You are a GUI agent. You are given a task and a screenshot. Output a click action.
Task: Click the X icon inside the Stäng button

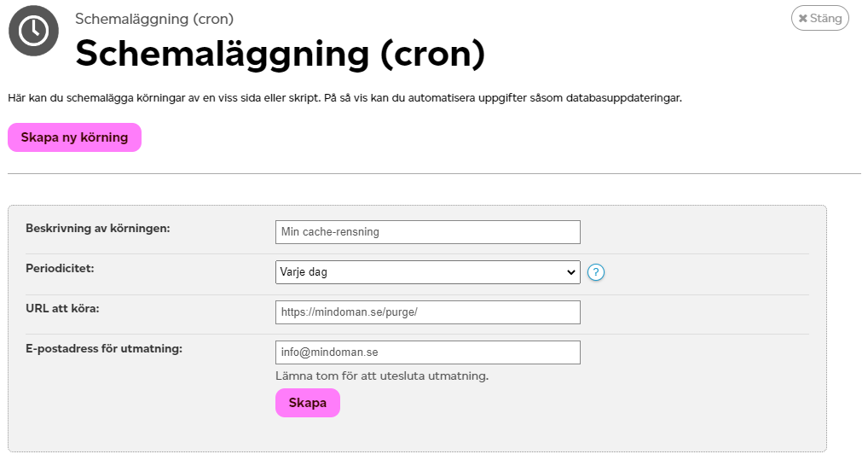tap(802, 18)
